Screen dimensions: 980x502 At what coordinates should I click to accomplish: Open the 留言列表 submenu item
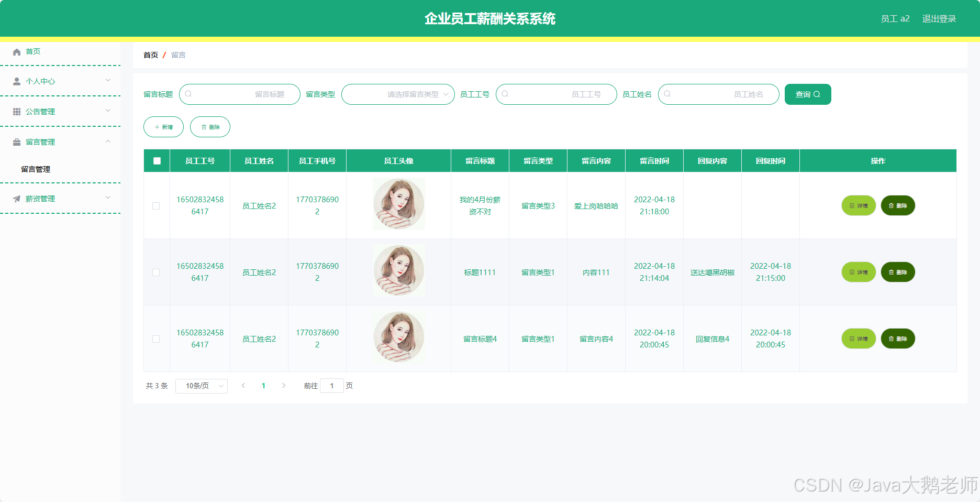(x=35, y=169)
